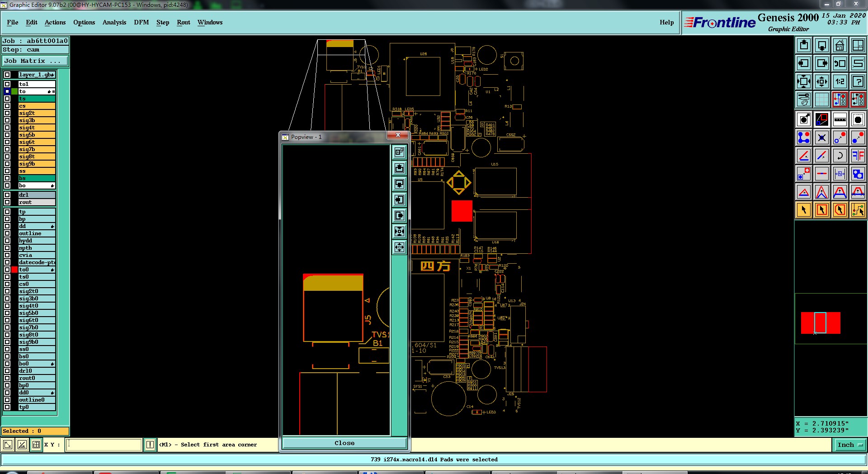The image size is (868, 474).
Task: Click the green color swatch in layer list
Action: [x=14, y=91]
